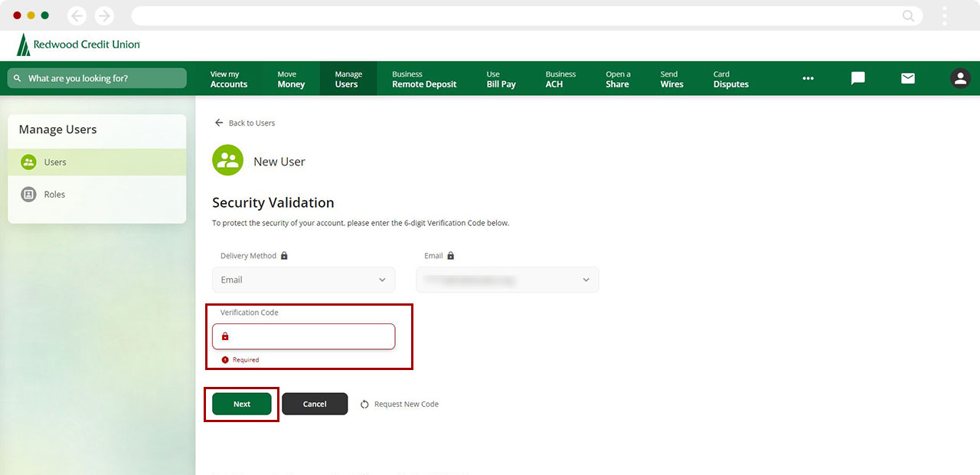This screenshot has height=475, width=980.
Task: Click the New User people icon
Action: [x=227, y=160]
